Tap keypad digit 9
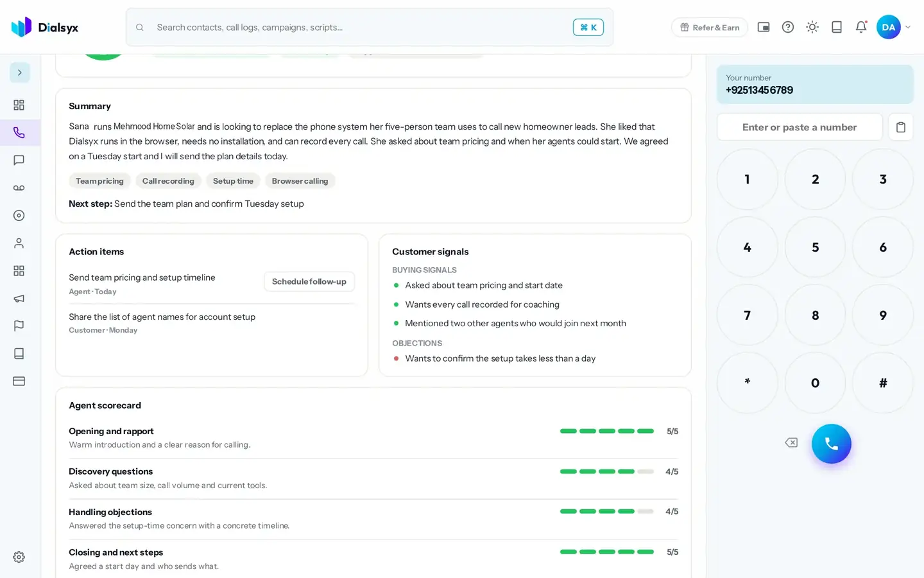Image resolution: width=924 pixels, height=578 pixels. [x=883, y=315]
